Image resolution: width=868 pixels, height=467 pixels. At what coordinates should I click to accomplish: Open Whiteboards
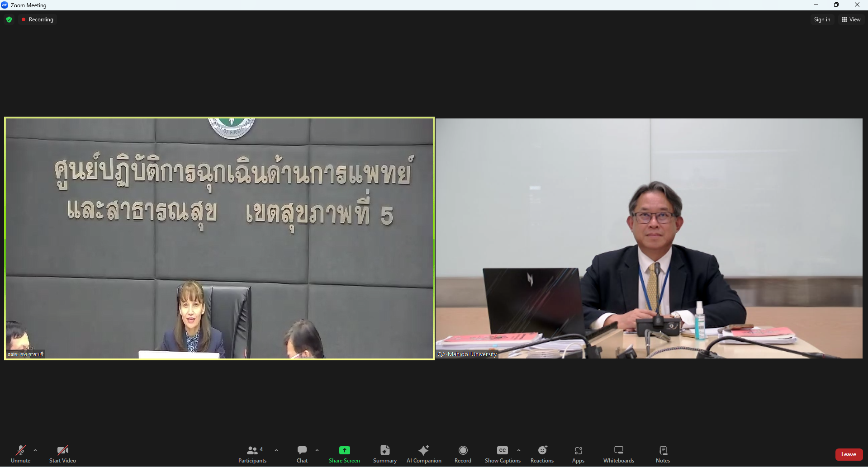(618, 454)
